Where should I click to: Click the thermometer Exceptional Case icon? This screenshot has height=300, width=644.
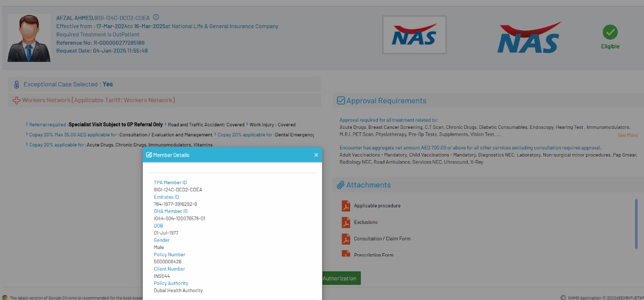16,85
